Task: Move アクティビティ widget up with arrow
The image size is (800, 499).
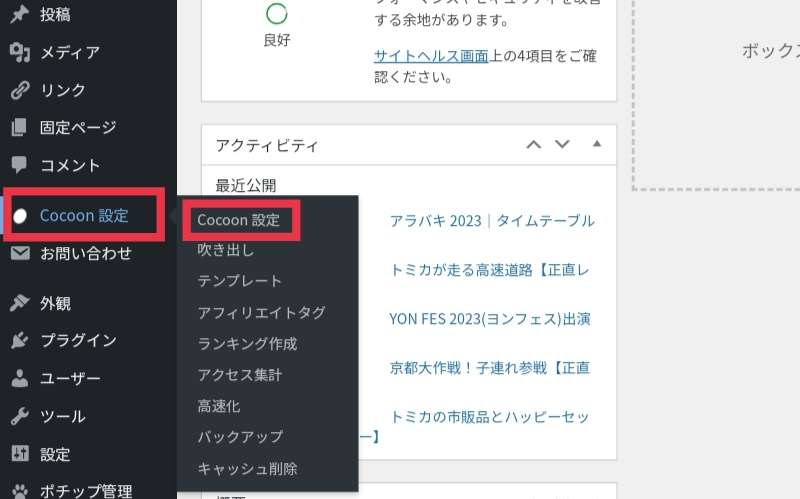Action: pos(534,144)
